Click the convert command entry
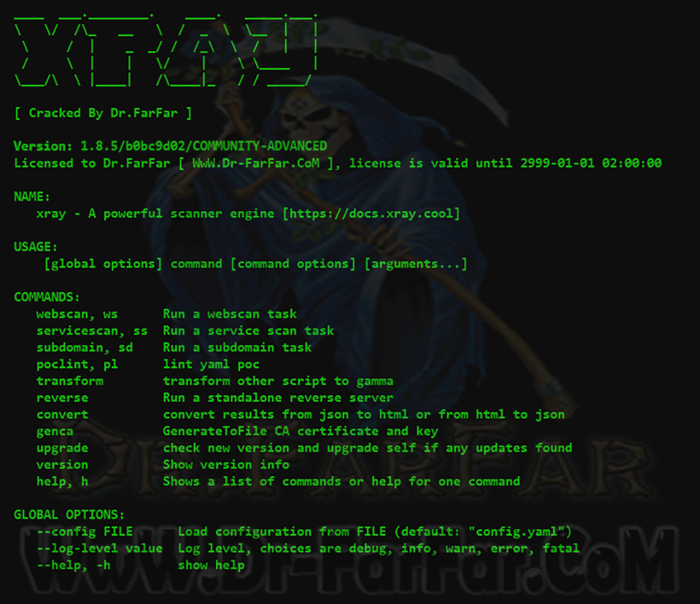This screenshot has width=700, height=604. 62,414
